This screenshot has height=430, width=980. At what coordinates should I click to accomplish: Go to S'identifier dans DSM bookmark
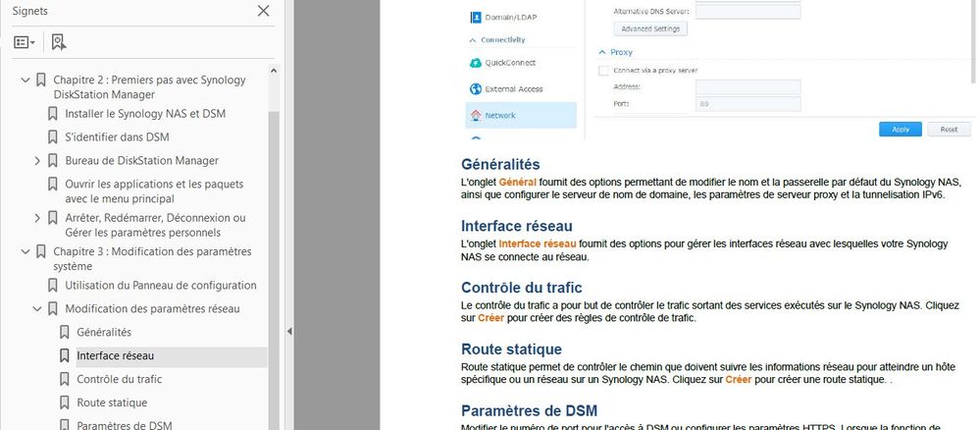click(x=117, y=137)
